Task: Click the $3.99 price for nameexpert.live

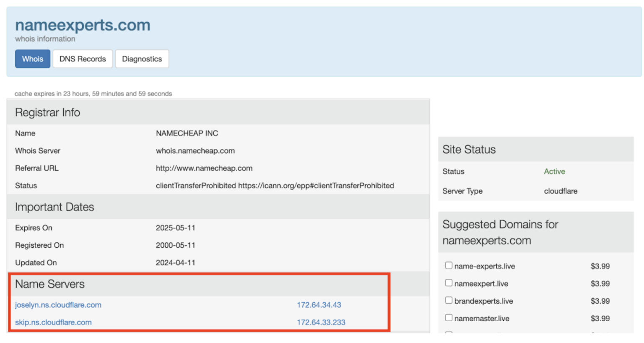Action: pyautogui.click(x=600, y=284)
